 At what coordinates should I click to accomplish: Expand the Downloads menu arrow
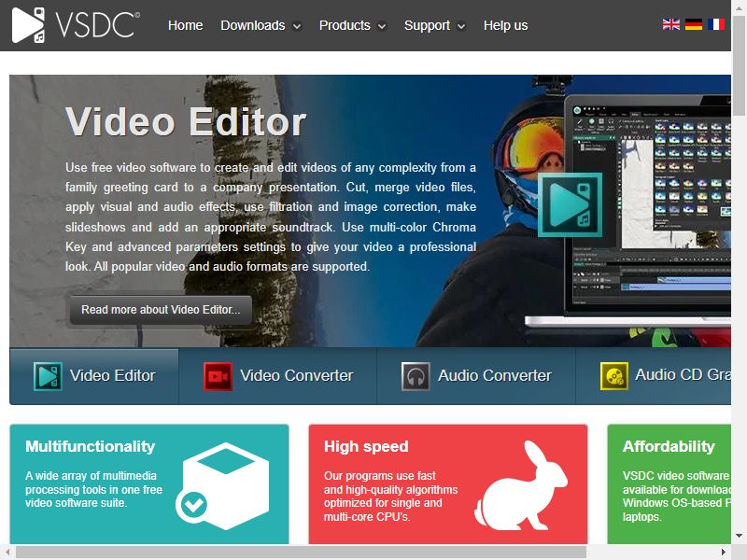[x=297, y=27]
